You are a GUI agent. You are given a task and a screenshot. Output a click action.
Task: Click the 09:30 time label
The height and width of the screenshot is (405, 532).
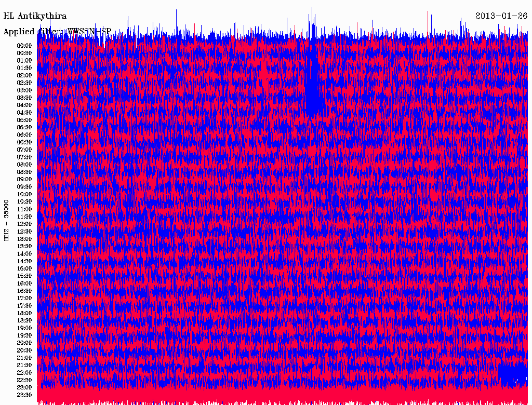[x=24, y=187]
